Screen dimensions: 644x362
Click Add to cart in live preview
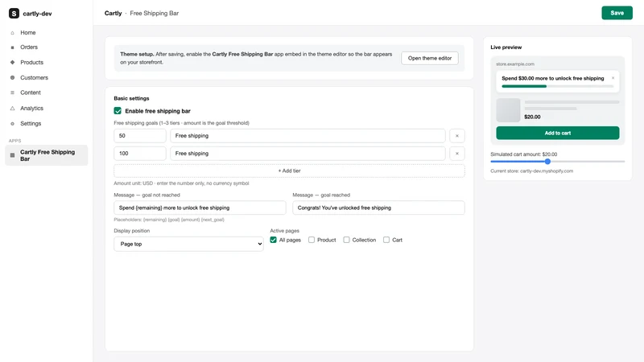(557, 133)
